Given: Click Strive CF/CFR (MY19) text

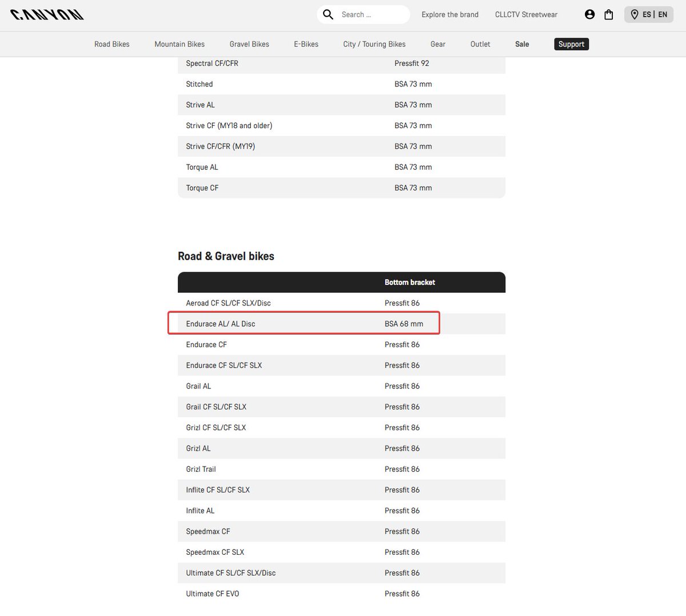Looking at the screenshot, I should coord(221,146).
